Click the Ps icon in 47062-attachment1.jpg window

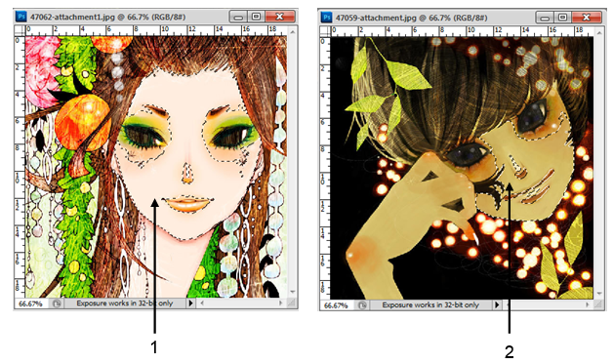tap(21, 17)
